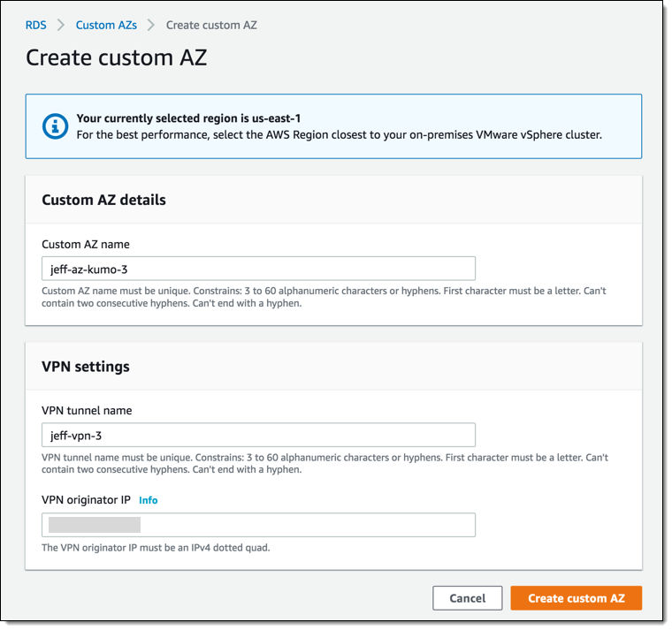
Task: Go to RDS breadcrumb link
Action: click(36, 26)
